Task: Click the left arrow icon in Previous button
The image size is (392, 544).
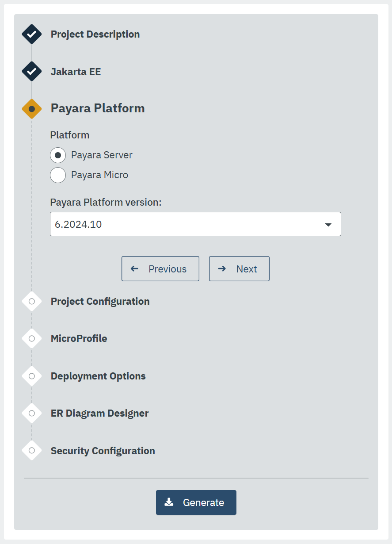Action: [x=135, y=268]
